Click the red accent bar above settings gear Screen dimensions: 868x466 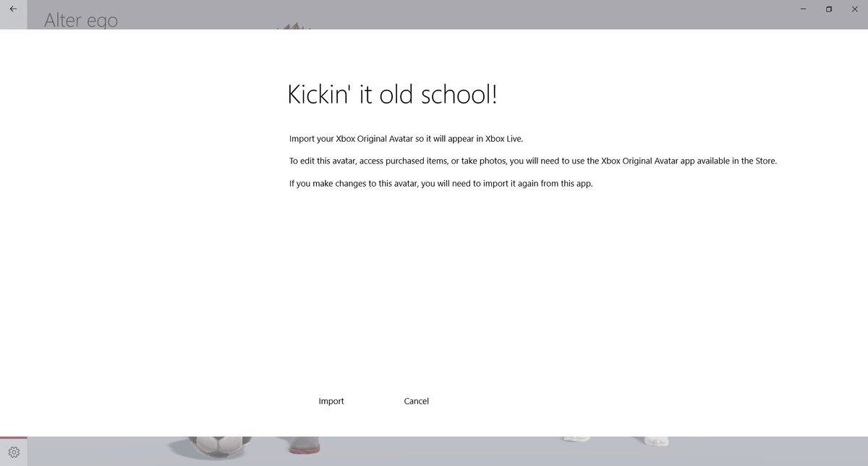coord(13,438)
